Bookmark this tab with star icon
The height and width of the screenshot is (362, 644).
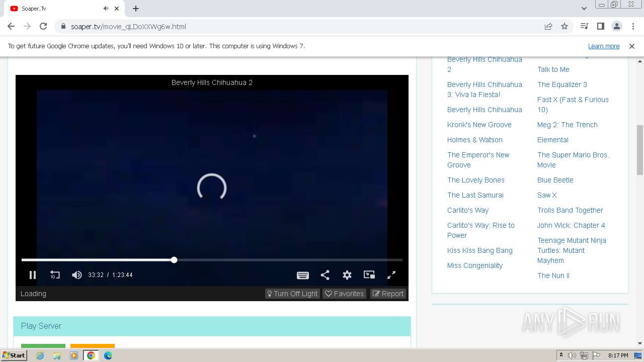565,26
